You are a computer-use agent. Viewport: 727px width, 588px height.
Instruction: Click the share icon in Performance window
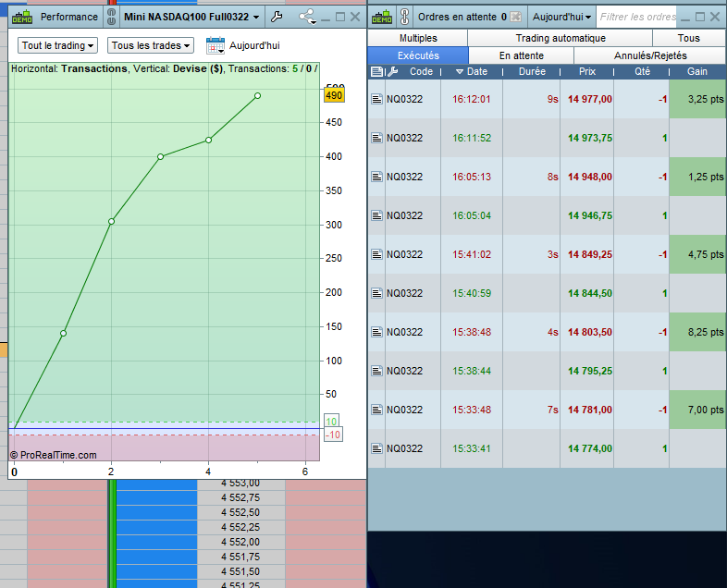coord(307,18)
